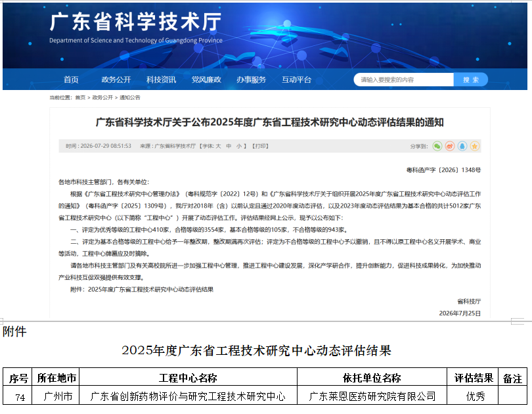The image size is (532, 414).
Task: Go to 首页 in breadcrumb
Action: coord(80,98)
